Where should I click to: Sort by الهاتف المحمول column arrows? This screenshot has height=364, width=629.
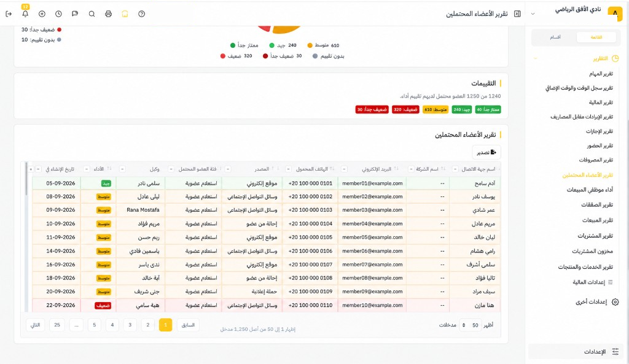(332, 169)
